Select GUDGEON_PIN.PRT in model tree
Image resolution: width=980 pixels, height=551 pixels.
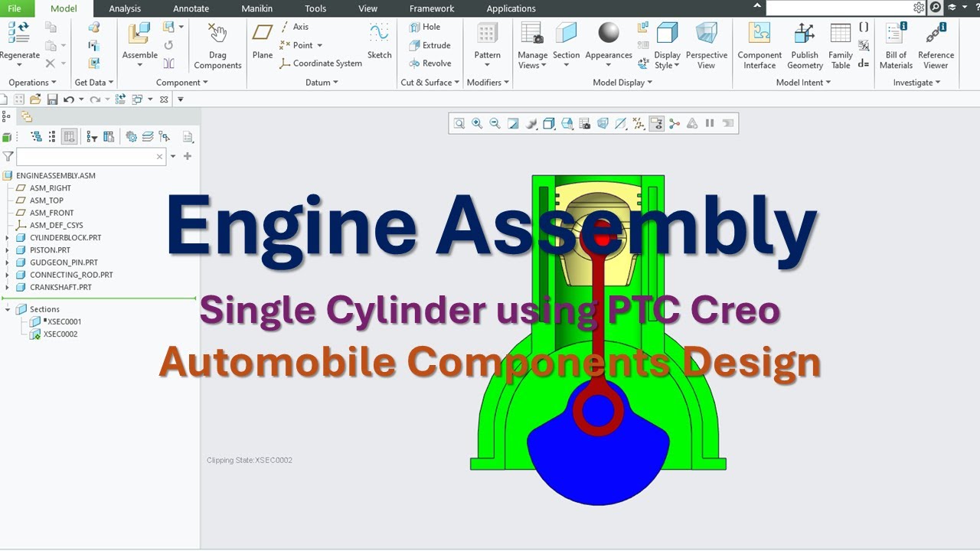pyautogui.click(x=64, y=262)
